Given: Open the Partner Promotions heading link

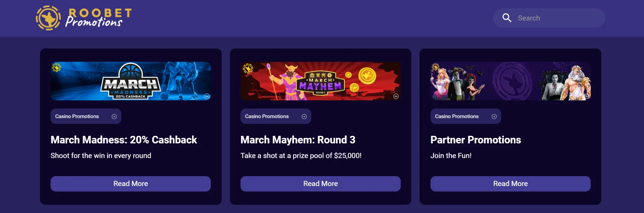Looking at the screenshot, I should pyautogui.click(x=476, y=140).
